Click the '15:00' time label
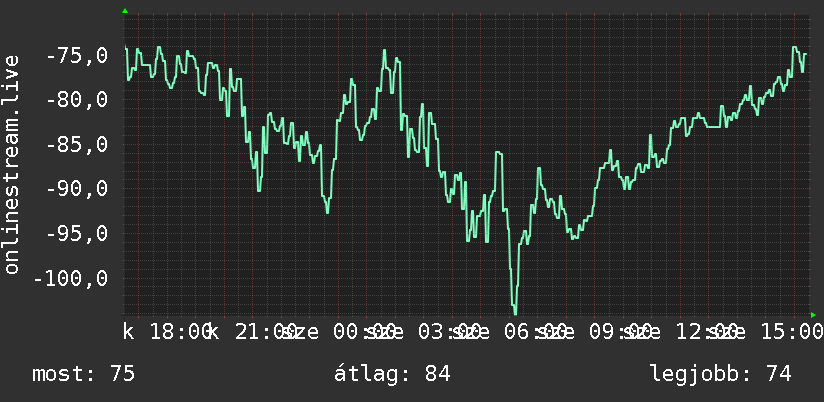 pyautogui.click(x=791, y=332)
